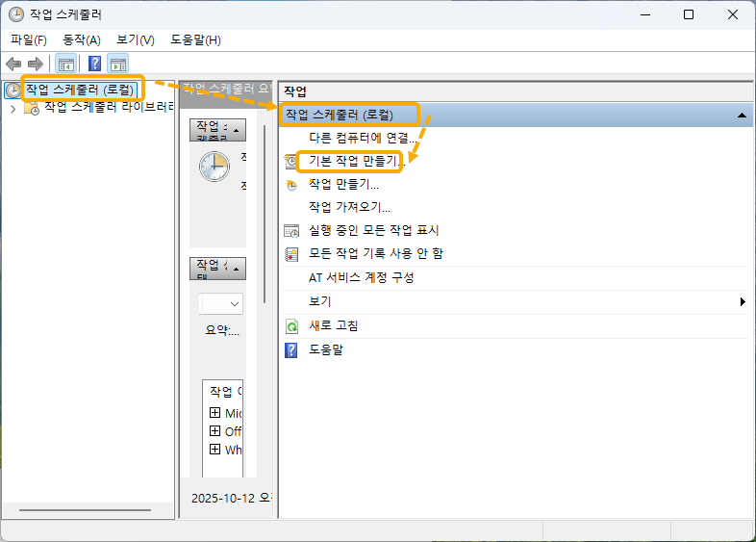Expand the Mic... node plus box
The image size is (756, 542).
215,413
